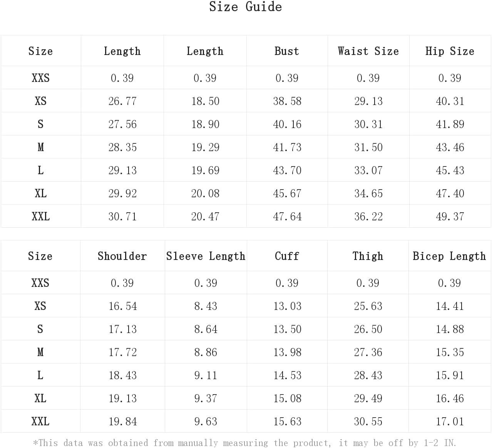Click the Shoulder column header

point(122,256)
